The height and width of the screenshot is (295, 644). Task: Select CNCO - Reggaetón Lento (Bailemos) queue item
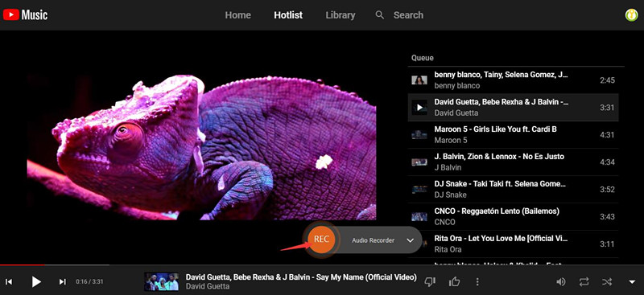pyautogui.click(x=513, y=217)
